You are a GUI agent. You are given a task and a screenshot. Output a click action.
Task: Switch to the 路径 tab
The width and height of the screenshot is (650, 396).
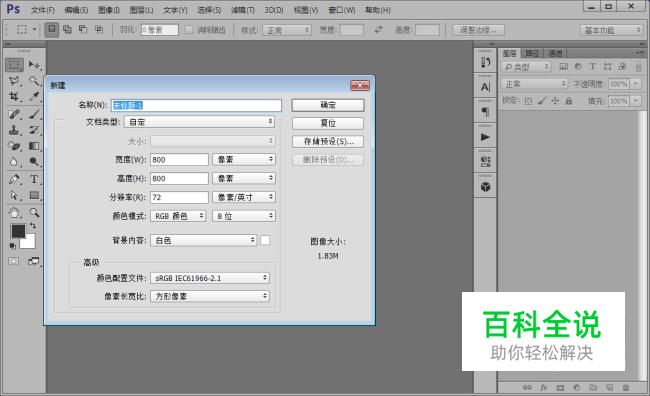532,53
